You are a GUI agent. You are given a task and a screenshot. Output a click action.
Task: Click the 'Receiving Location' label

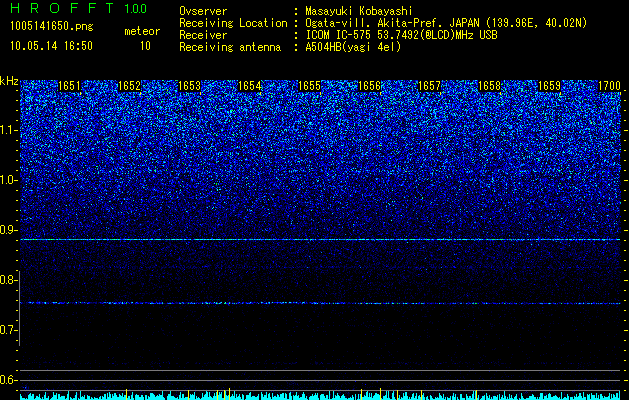(x=233, y=23)
